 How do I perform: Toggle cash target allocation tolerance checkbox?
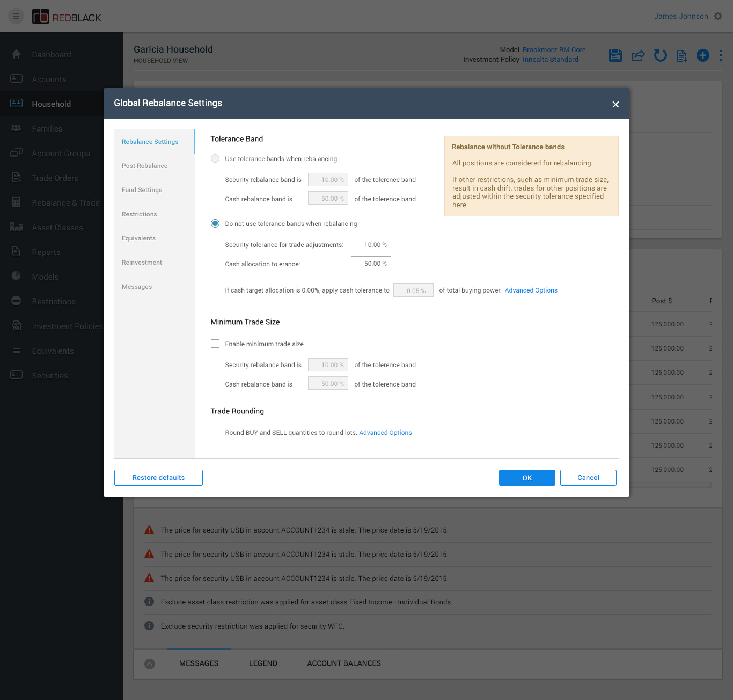215,290
